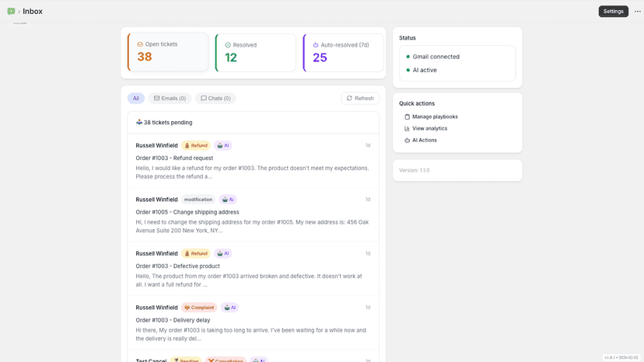Click the Open tickets inbox icon
The width and height of the screenshot is (644, 362).
click(x=140, y=44)
